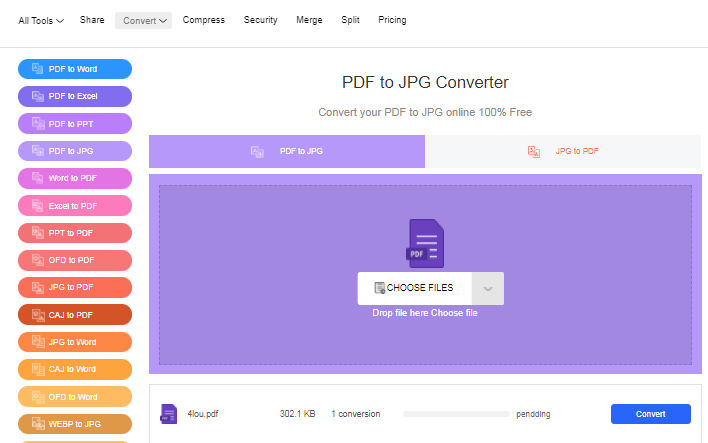Click the CHOOSE FILES button
708x443 pixels.
click(x=415, y=288)
